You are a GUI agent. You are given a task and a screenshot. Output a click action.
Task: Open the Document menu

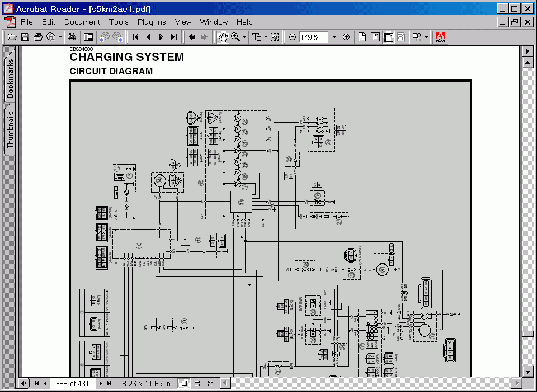point(82,22)
